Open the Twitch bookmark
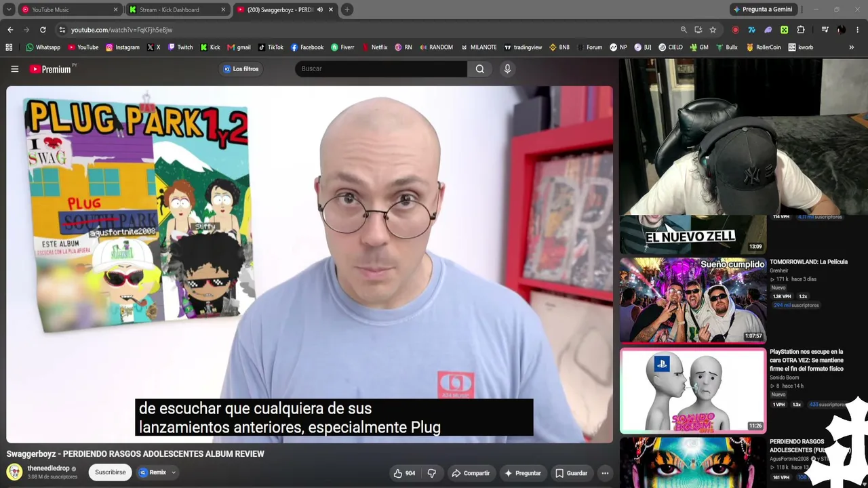The height and width of the screenshot is (488, 868). pyautogui.click(x=180, y=47)
